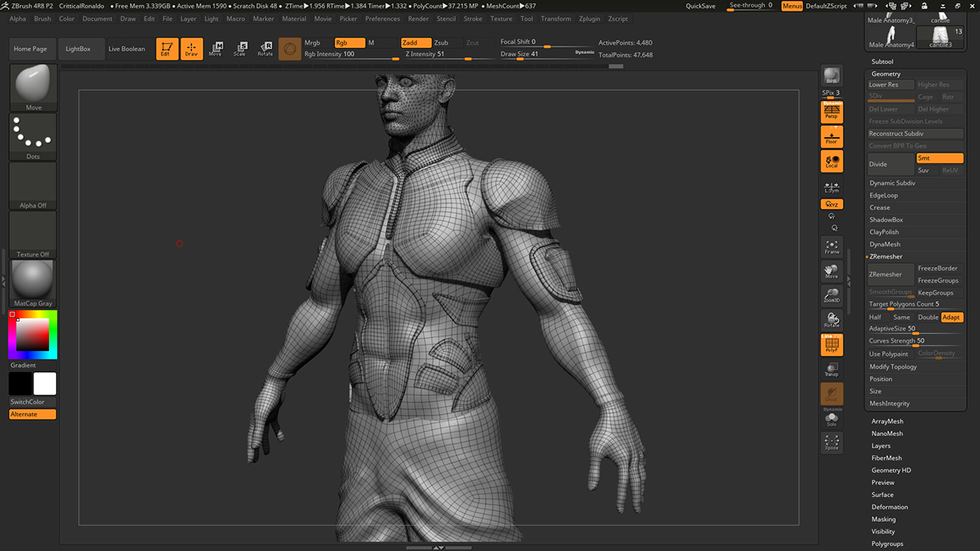
Task: Toggle Perspective view off
Action: pyautogui.click(x=831, y=112)
